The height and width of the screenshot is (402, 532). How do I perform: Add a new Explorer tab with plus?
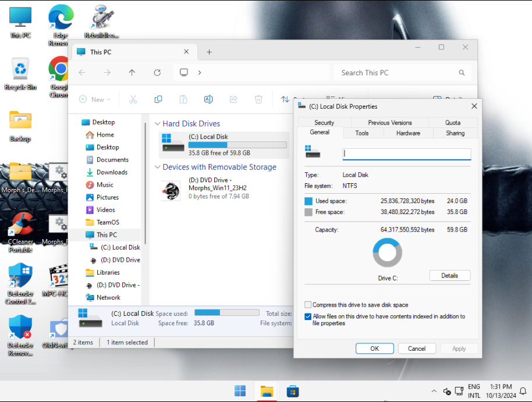coord(210,52)
